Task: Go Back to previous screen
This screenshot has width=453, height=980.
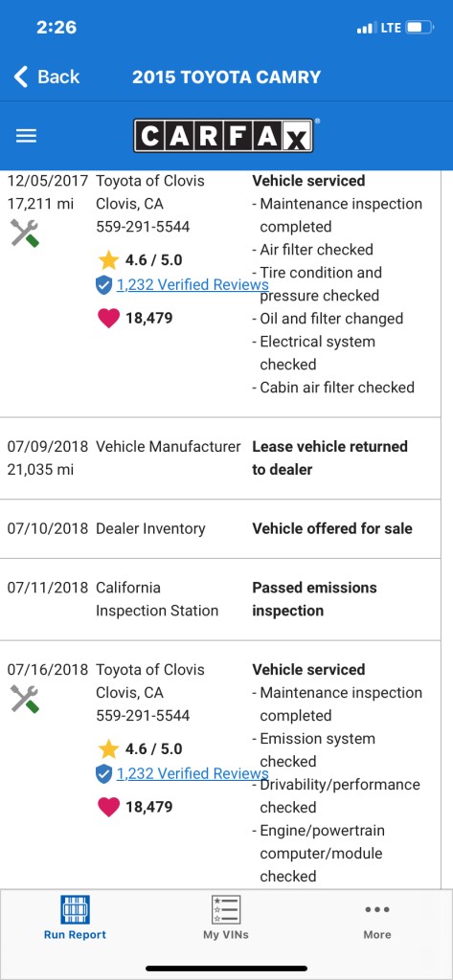Action: pos(46,77)
